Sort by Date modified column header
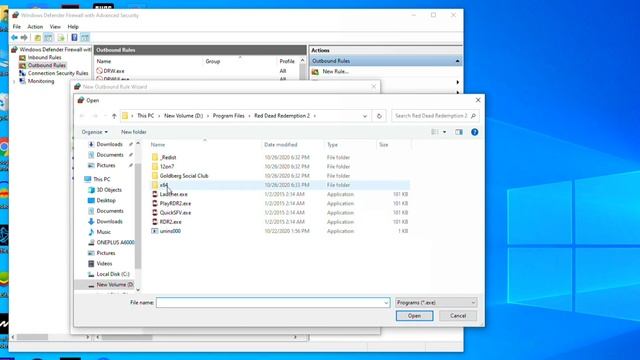This screenshot has height=360, width=640. click(280, 144)
